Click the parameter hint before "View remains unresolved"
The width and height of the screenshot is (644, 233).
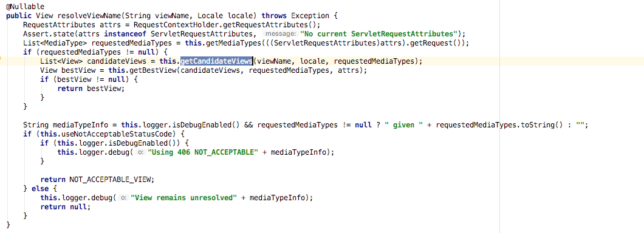[123, 198]
